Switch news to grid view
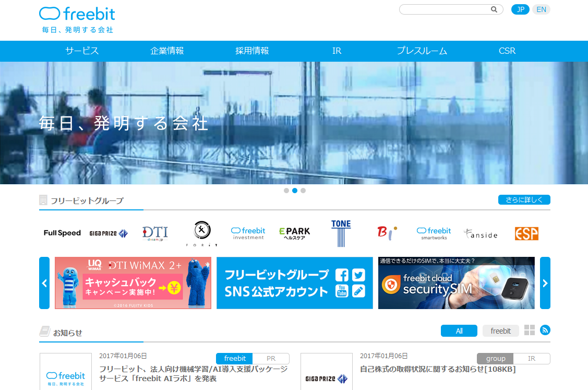Image resolution: width=588 pixels, height=390 pixels. (x=530, y=330)
